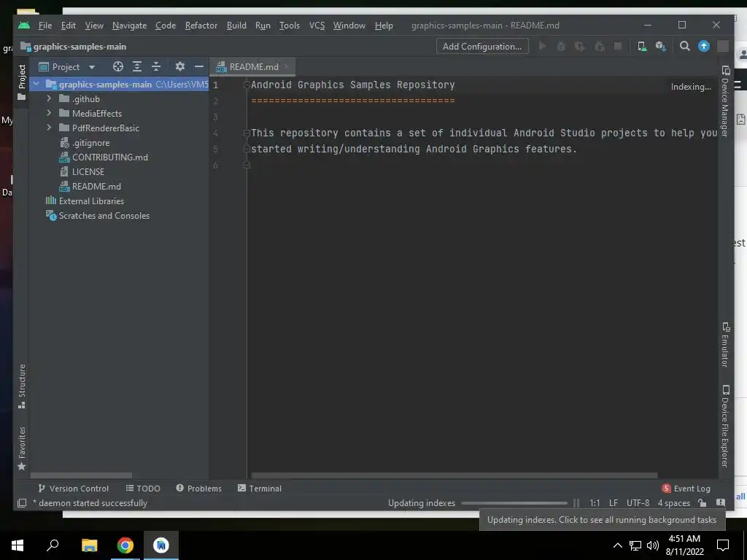
Task: Select the LICENSE file
Action: [x=88, y=171]
